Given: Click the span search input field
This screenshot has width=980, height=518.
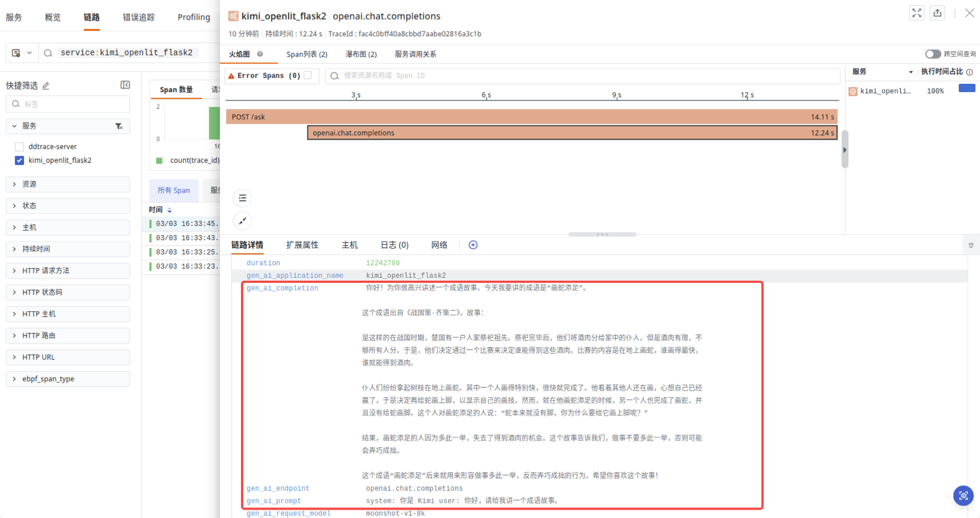Looking at the screenshot, I should (x=583, y=76).
